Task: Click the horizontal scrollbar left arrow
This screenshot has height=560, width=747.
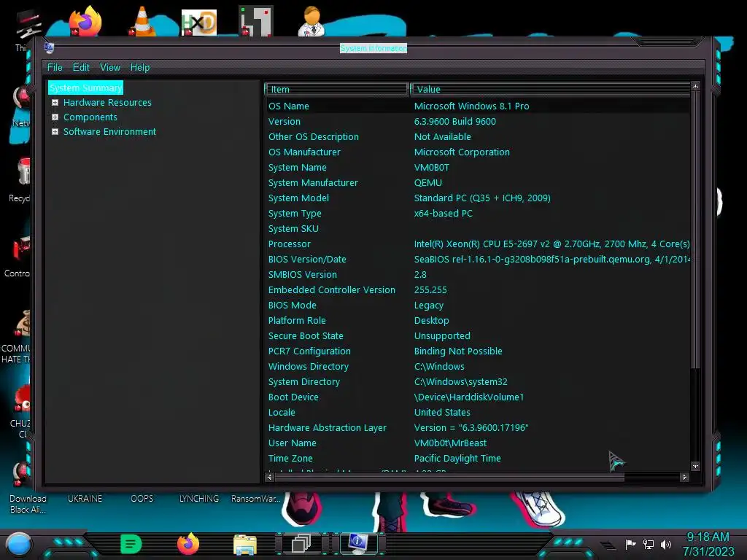Action: point(270,477)
